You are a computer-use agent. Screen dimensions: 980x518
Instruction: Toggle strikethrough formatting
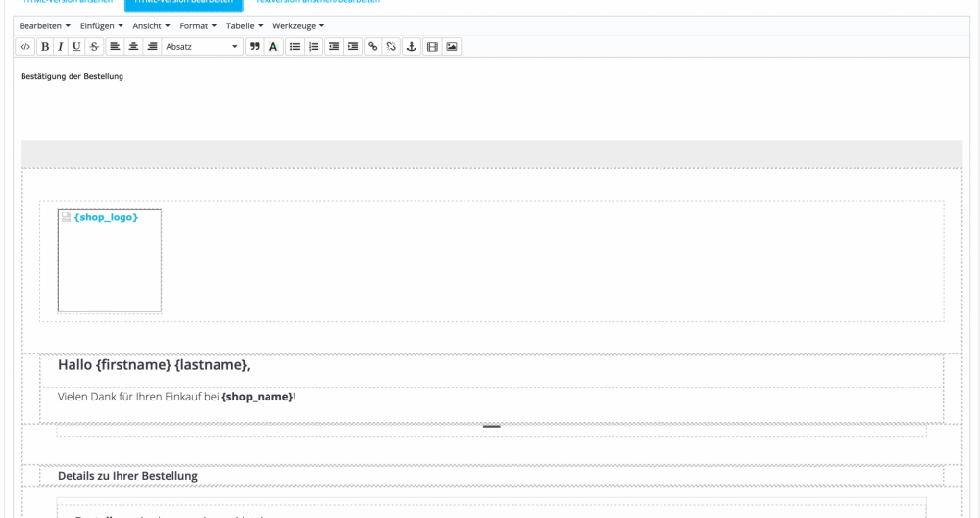(x=94, y=47)
